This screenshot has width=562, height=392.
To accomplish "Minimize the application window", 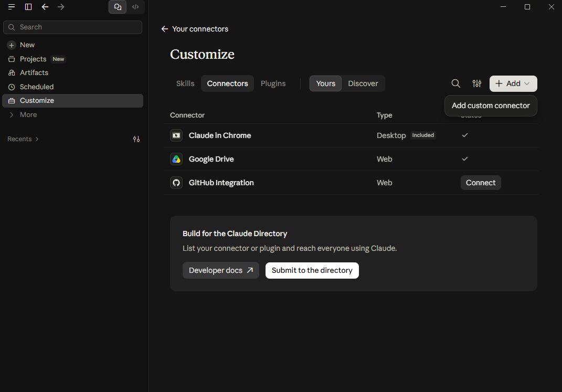I will (503, 7).
